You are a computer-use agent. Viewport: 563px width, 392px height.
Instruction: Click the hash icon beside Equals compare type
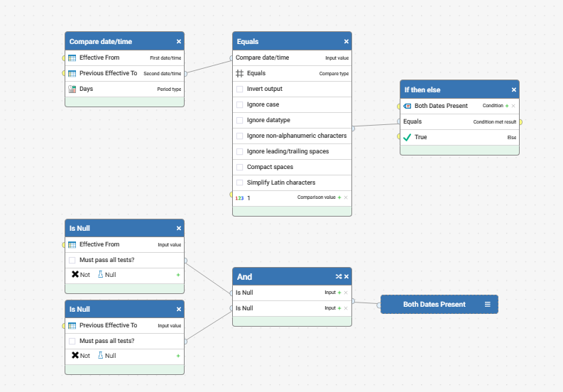click(239, 73)
